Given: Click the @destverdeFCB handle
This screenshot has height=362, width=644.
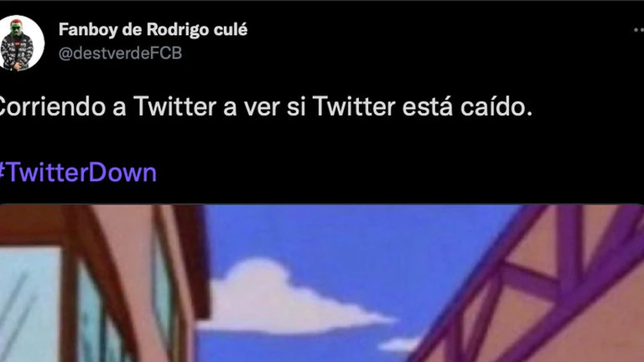Looking at the screenshot, I should tap(120, 54).
